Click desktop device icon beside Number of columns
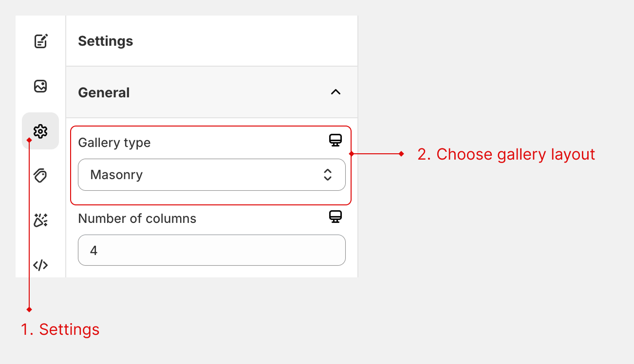634x364 pixels. click(336, 217)
